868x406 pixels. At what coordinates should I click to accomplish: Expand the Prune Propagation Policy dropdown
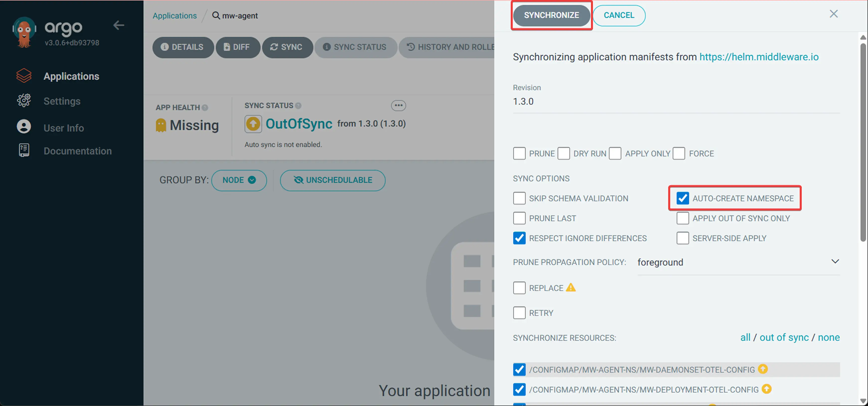835,262
